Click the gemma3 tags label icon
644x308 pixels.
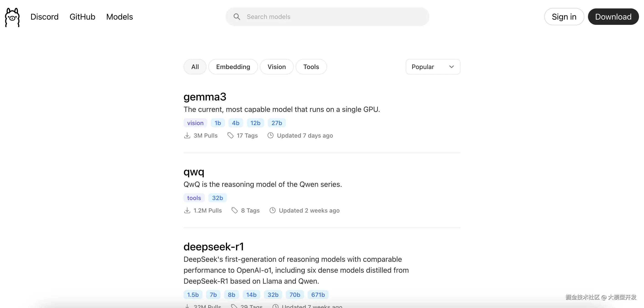230,136
